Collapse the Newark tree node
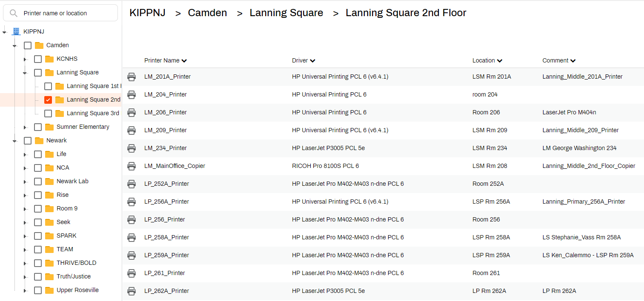644x301 pixels. [14, 141]
